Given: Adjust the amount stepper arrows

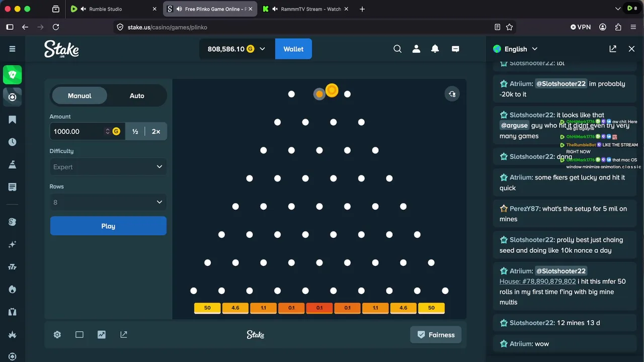Looking at the screenshot, I should pyautogui.click(x=107, y=131).
